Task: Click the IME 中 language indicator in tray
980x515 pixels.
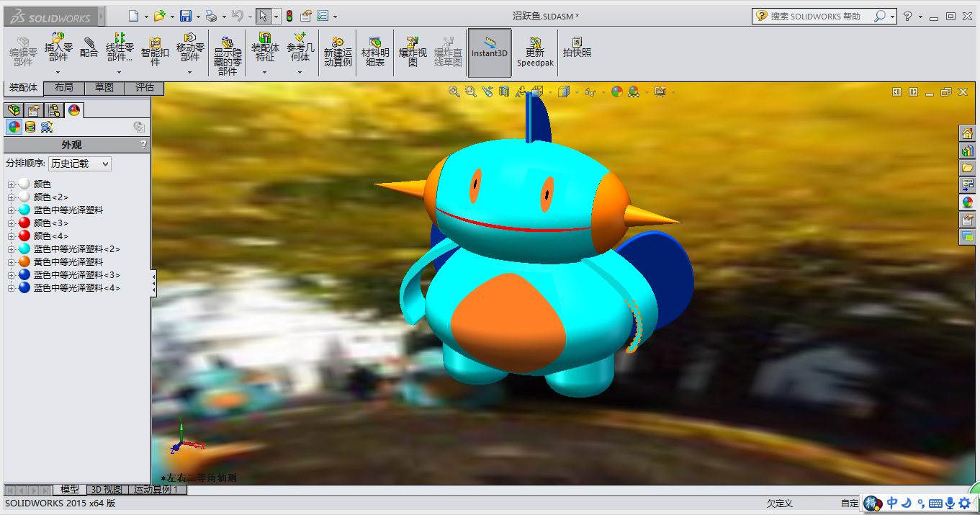Action: point(892,503)
